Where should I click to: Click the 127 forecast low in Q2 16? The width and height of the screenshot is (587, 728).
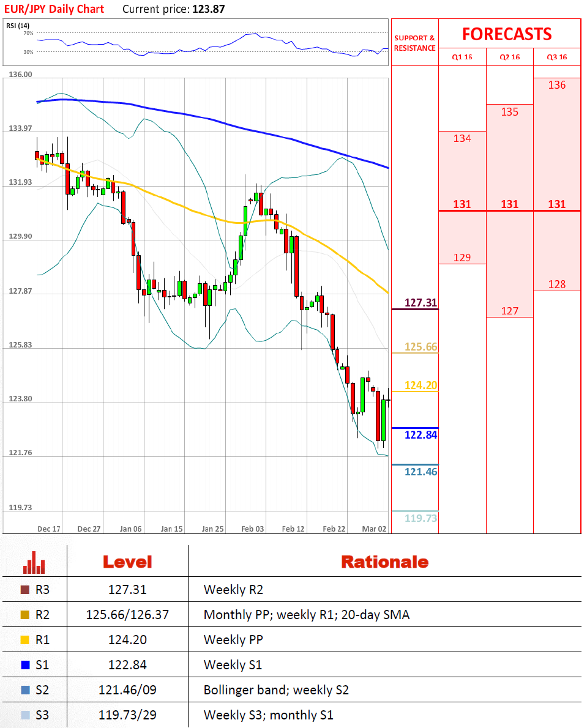pyautogui.click(x=509, y=311)
